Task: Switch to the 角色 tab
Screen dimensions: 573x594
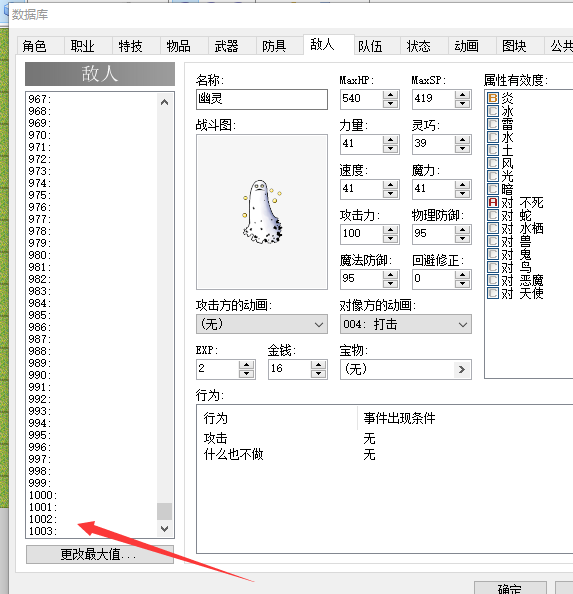Action: coord(41,46)
